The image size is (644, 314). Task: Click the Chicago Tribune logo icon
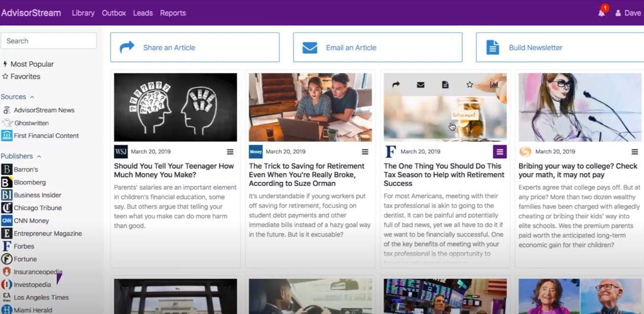7,208
